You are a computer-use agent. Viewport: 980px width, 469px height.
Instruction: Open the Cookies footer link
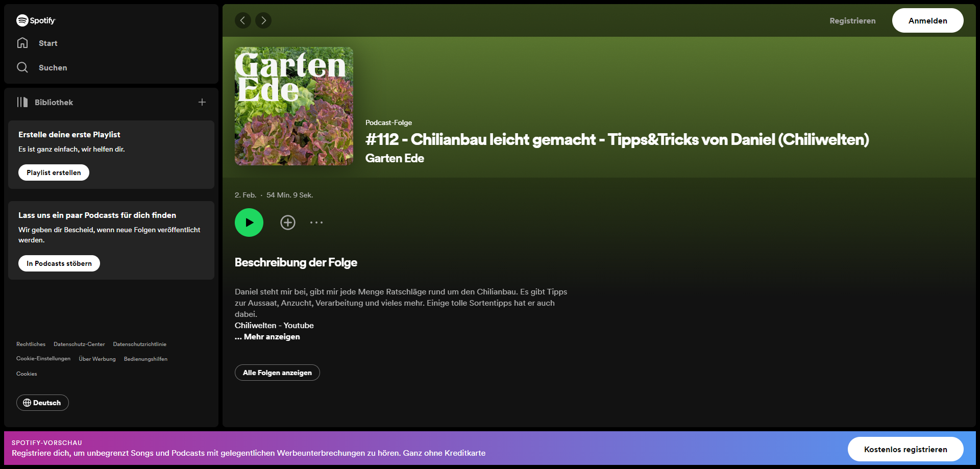pyautogui.click(x=27, y=374)
